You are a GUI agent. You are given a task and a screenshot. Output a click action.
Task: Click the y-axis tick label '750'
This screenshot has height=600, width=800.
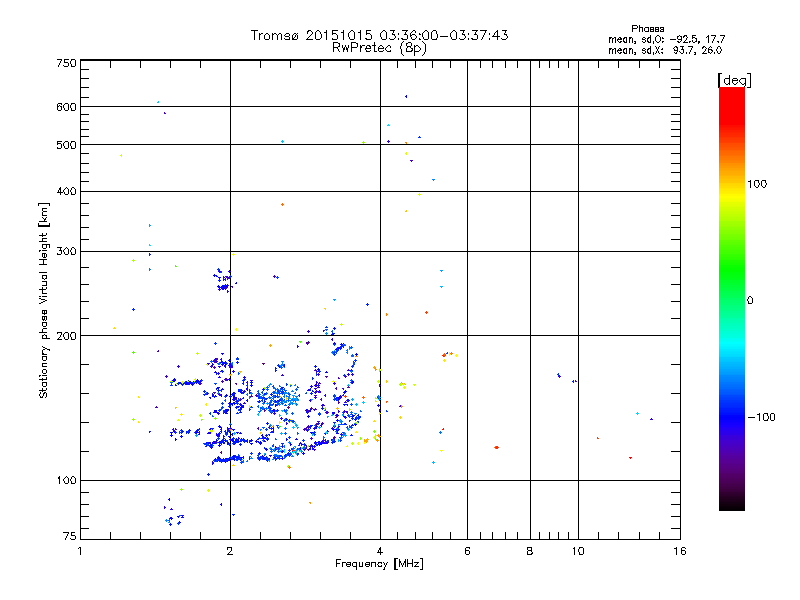click(67, 63)
